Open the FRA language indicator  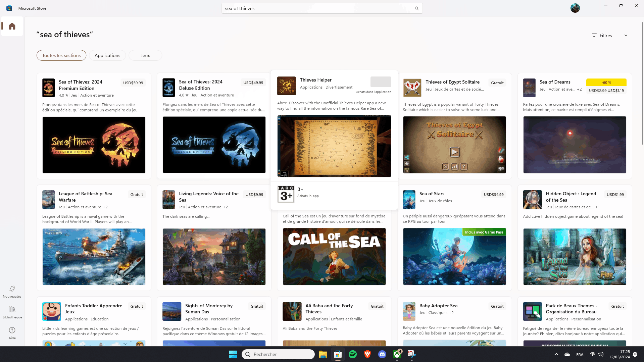coord(580,355)
